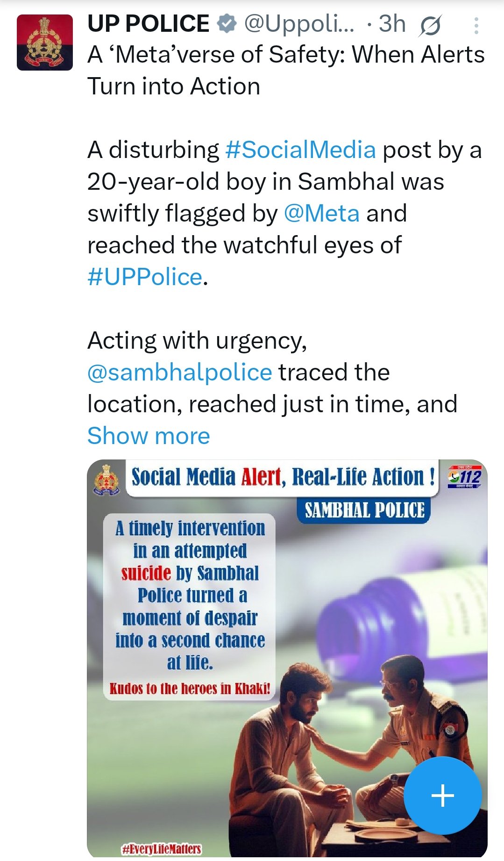Open the #SocialMedia hashtag
Screen dimensions: 504x861
click(300, 150)
